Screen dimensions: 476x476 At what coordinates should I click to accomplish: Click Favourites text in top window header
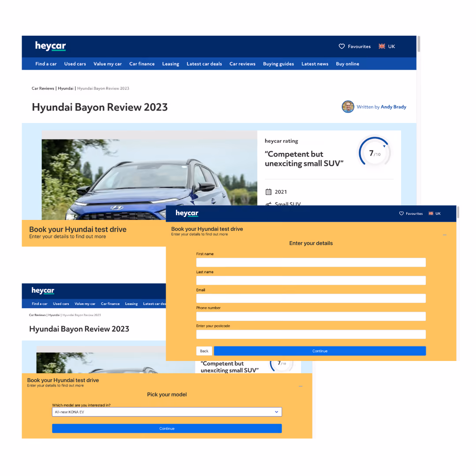point(359,46)
